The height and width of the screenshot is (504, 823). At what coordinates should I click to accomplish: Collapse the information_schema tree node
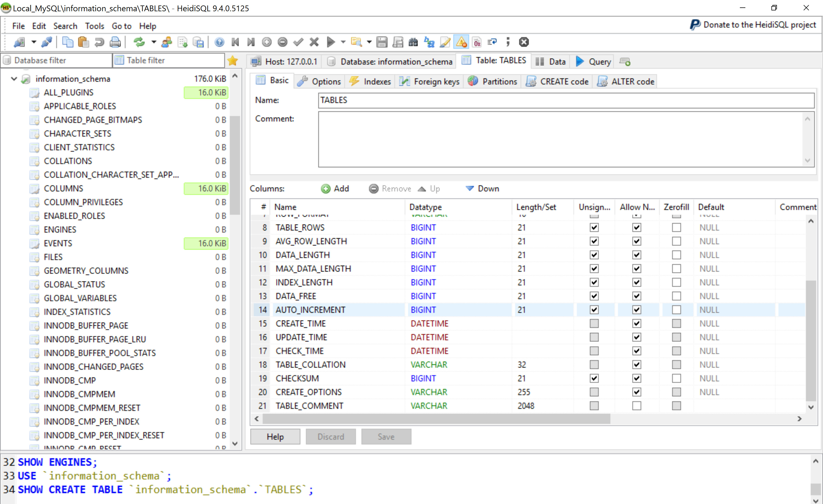(14, 79)
